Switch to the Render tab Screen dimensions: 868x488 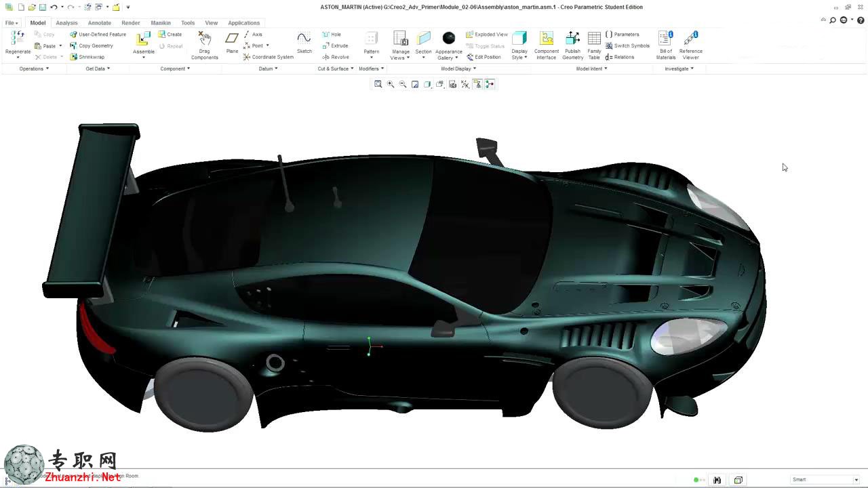pyautogui.click(x=130, y=23)
